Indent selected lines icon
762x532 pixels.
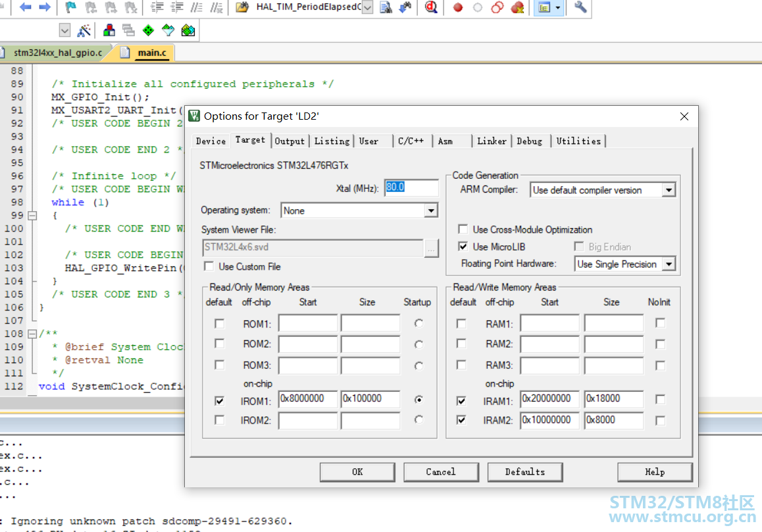[157, 7]
